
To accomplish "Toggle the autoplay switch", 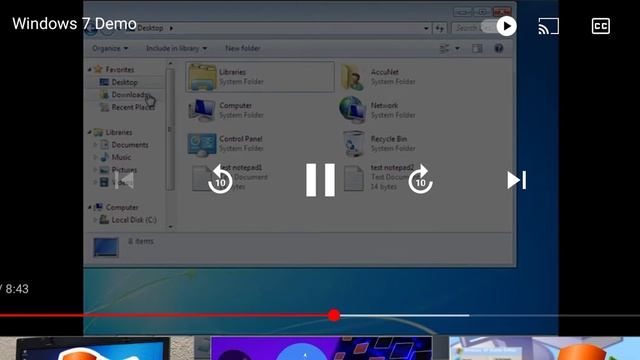I will click(x=498, y=26).
